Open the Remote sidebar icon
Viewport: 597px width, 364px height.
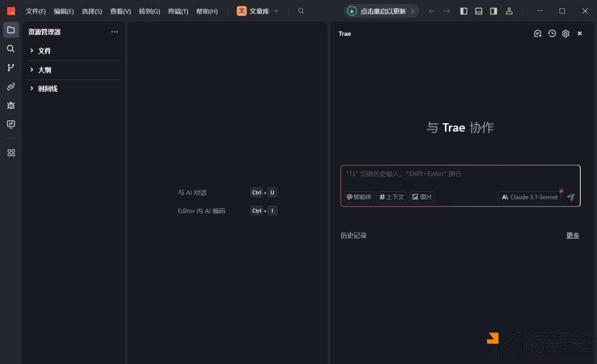point(11,87)
